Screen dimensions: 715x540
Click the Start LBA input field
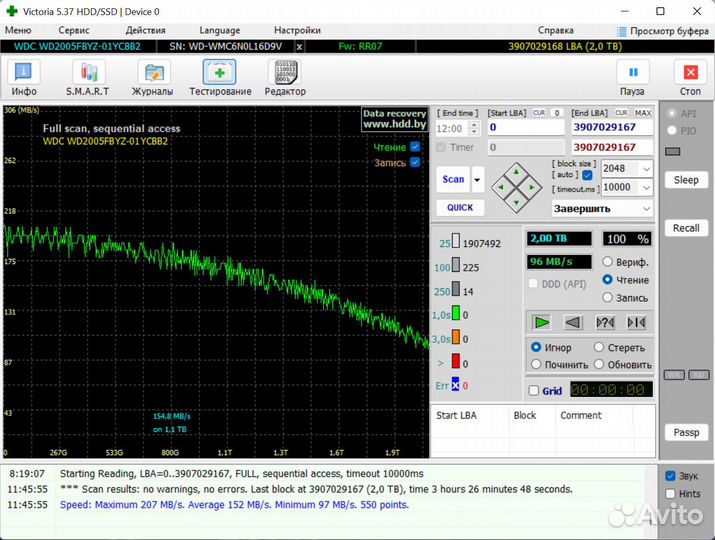point(526,127)
